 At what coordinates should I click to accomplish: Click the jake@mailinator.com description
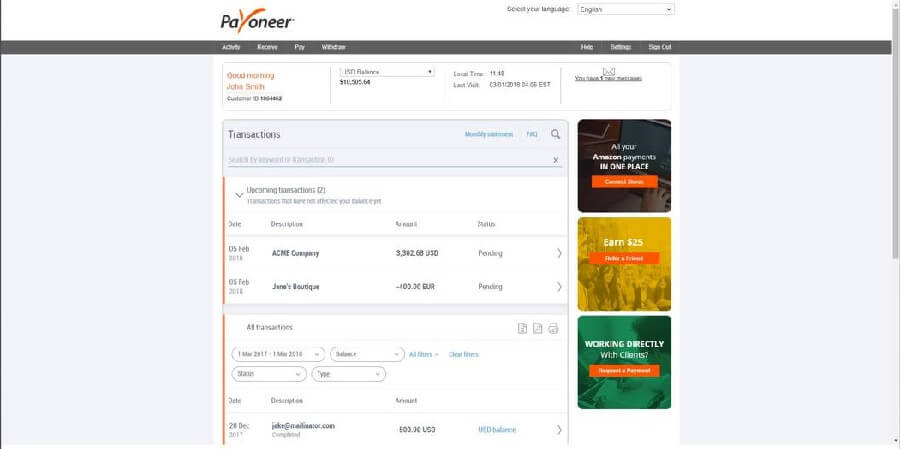click(x=303, y=426)
